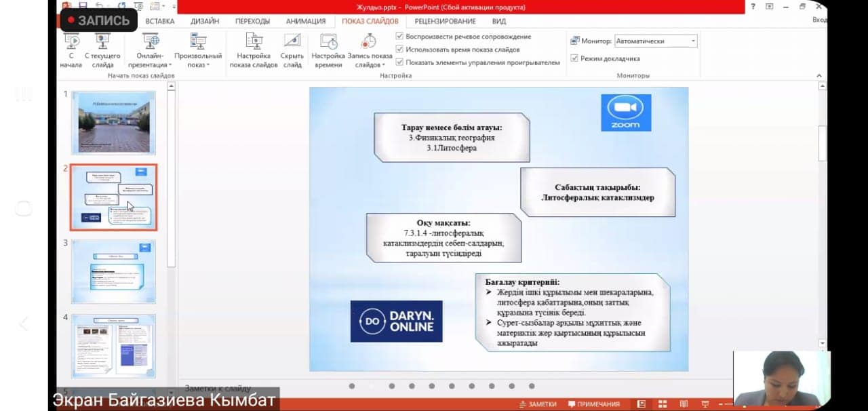Image resolution: width=868 pixels, height=411 pixels.
Task: Start show from current slide (С текущего слайда)
Action: [x=102, y=50]
